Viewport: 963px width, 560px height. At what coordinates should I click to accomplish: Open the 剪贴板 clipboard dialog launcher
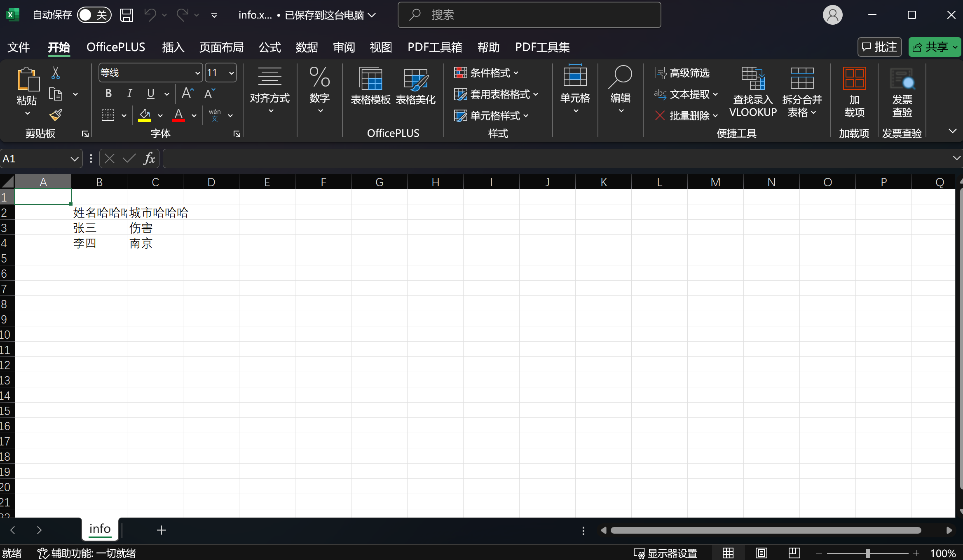[85, 134]
